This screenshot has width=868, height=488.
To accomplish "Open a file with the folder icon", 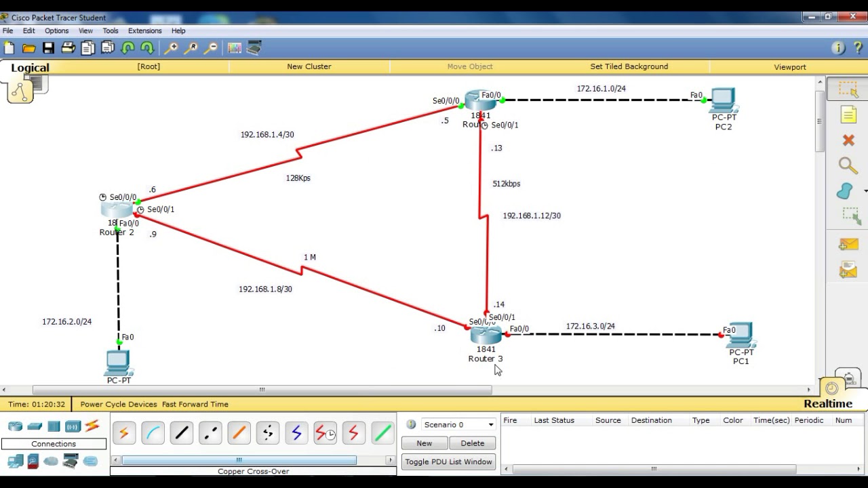I will [x=28, y=48].
